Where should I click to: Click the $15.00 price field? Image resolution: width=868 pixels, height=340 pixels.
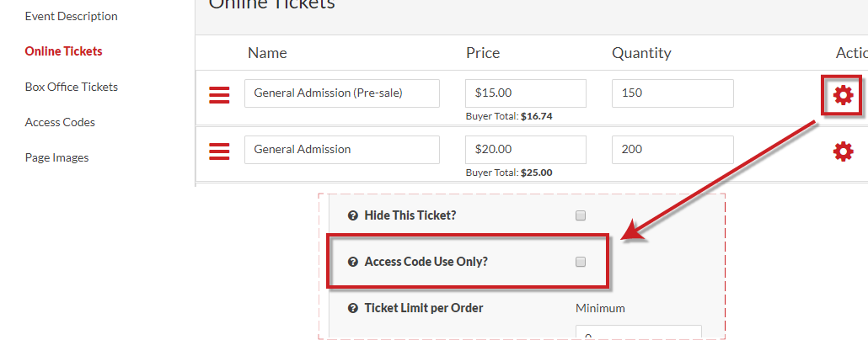click(x=526, y=93)
